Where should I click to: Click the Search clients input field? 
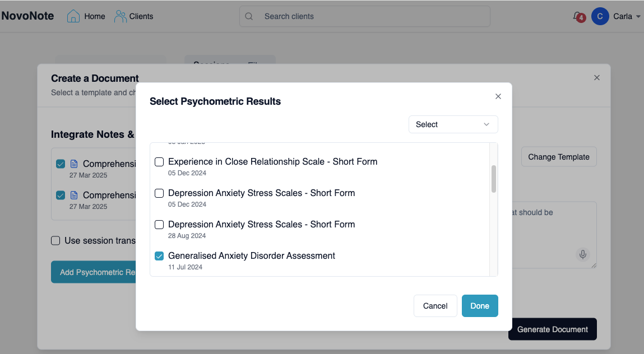click(370, 16)
